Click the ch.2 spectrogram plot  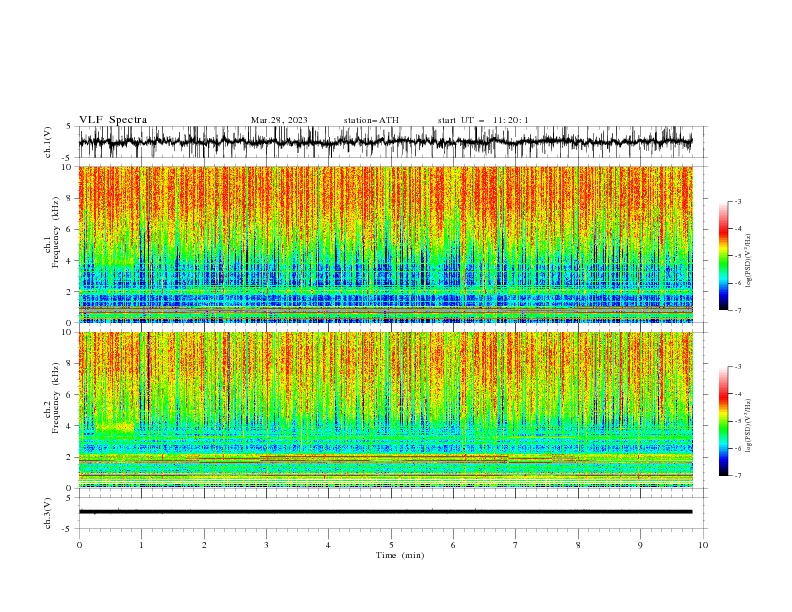[x=386, y=410]
